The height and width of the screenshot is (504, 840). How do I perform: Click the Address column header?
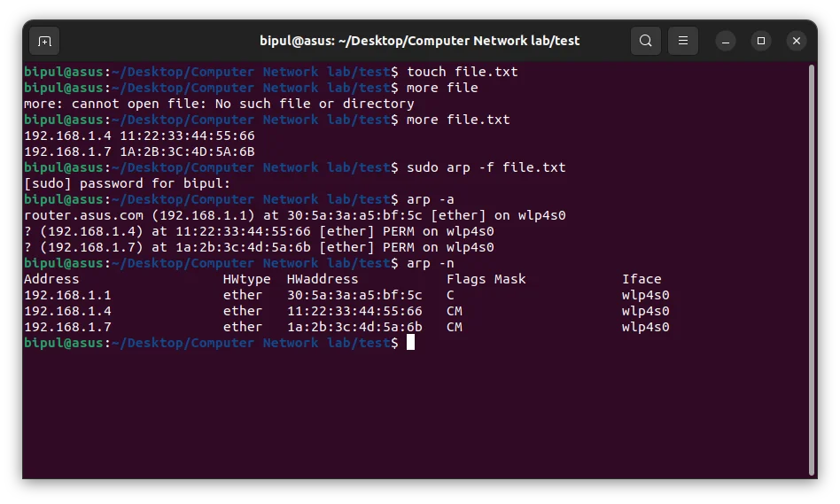(x=51, y=279)
